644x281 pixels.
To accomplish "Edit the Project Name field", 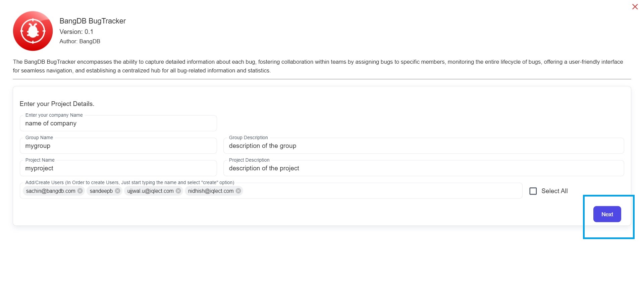I will tap(118, 168).
